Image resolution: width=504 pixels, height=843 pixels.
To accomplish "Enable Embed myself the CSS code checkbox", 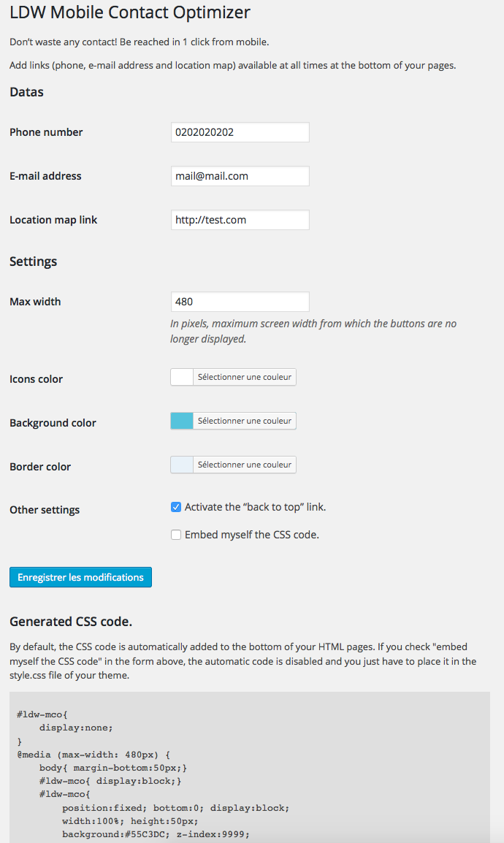I will (x=176, y=535).
